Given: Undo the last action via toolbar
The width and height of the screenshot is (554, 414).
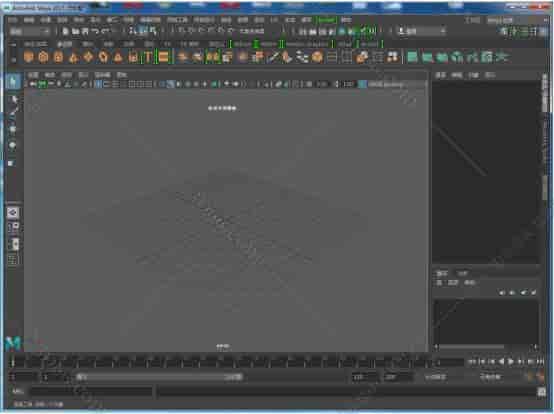Looking at the screenshot, I should click(x=95, y=31).
